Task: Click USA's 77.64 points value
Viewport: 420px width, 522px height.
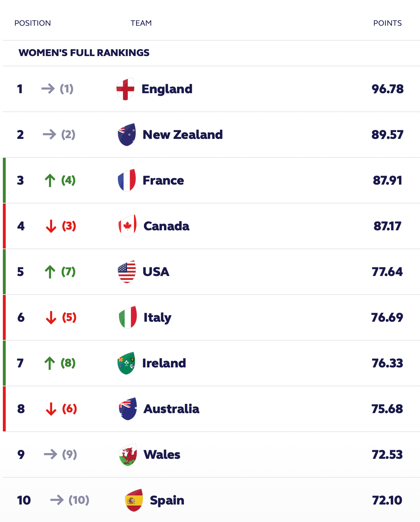Action: (387, 272)
